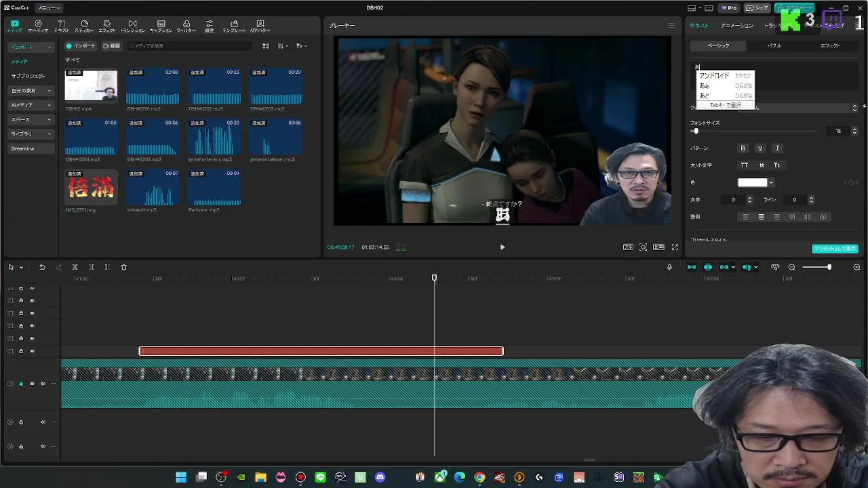Zoom in the timeline with plus icon
Screen dimensions: 868x488
[856, 267]
